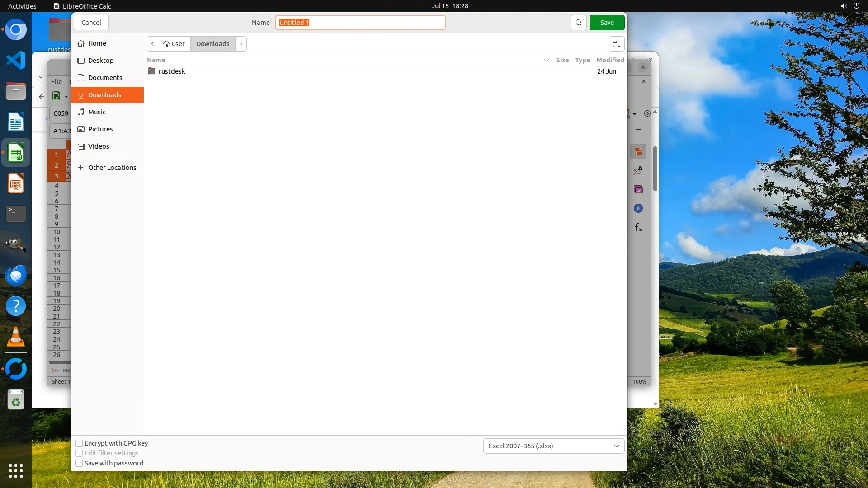
Task: Click the search magnifier icon in dialog
Action: [578, 23]
